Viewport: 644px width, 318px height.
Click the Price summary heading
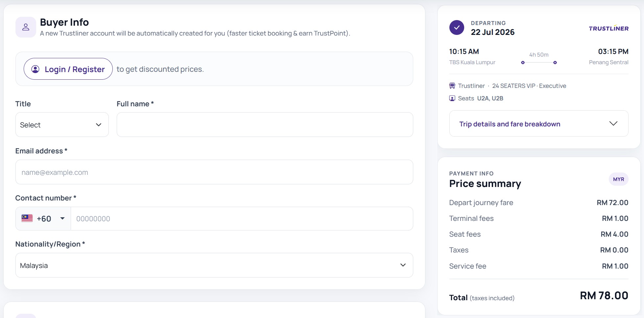pyautogui.click(x=485, y=184)
